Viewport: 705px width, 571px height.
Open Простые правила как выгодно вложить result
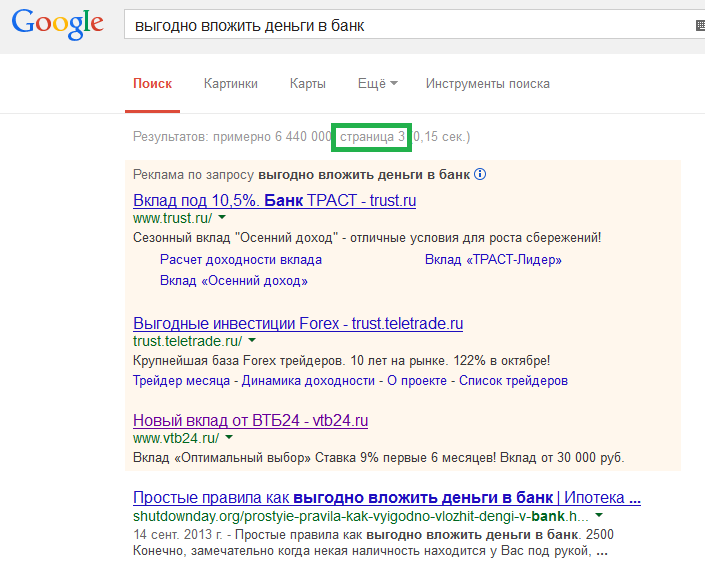pyautogui.click(x=387, y=497)
